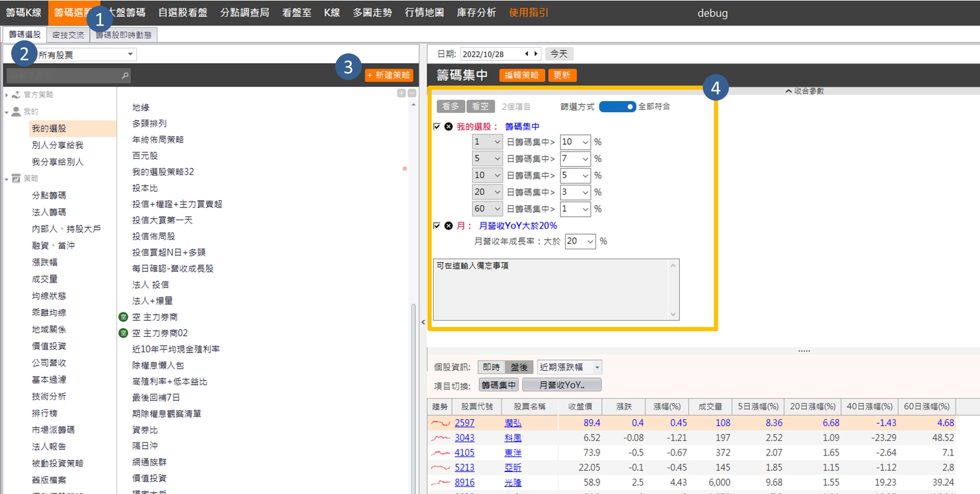Open the percentage dropdown showing 7

tap(575, 158)
